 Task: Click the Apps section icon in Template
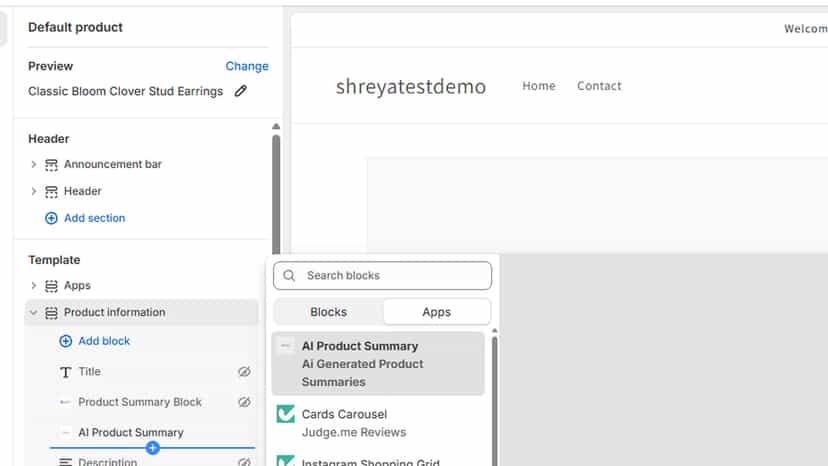(51, 286)
